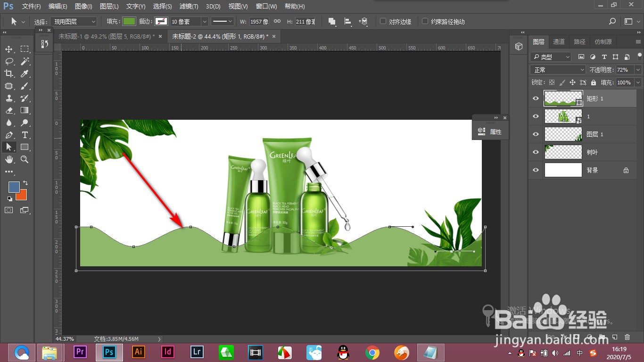Switch to the 通道 panel tab
Image resolution: width=644 pixels, height=362 pixels.
559,42
